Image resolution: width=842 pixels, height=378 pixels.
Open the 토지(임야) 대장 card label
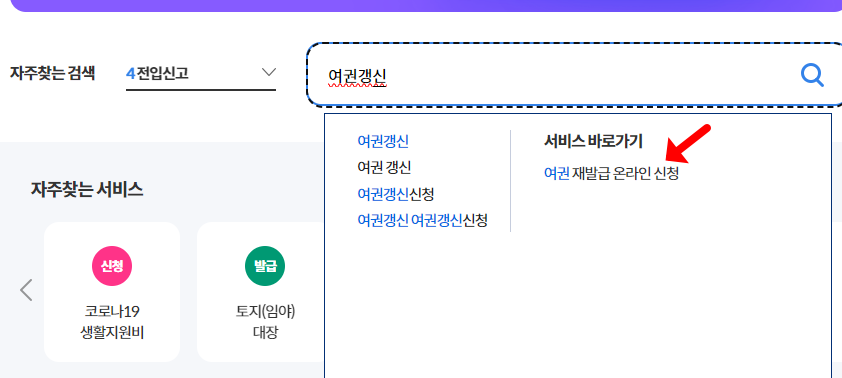click(x=265, y=322)
